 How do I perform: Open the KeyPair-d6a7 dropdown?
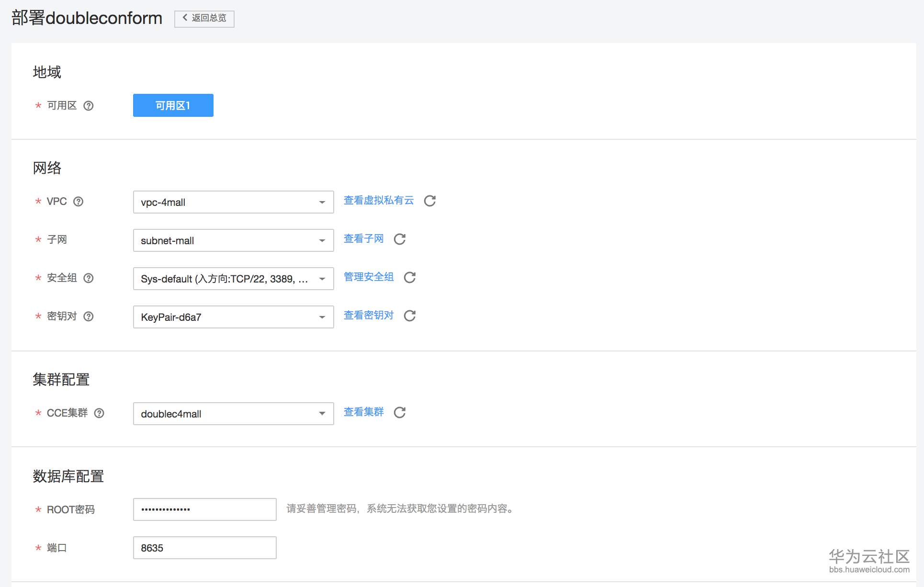pyautogui.click(x=233, y=317)
